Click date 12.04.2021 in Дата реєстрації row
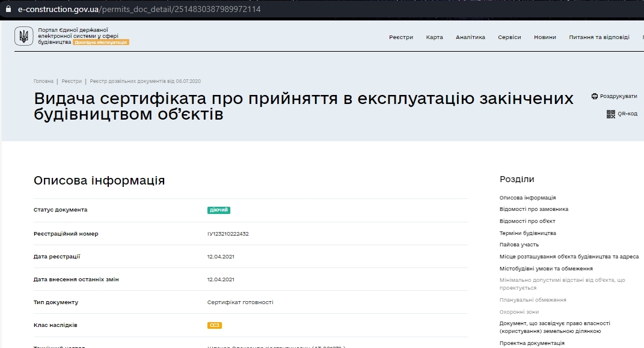The width and height of the screenshot is (644, 348). point(221,257)
